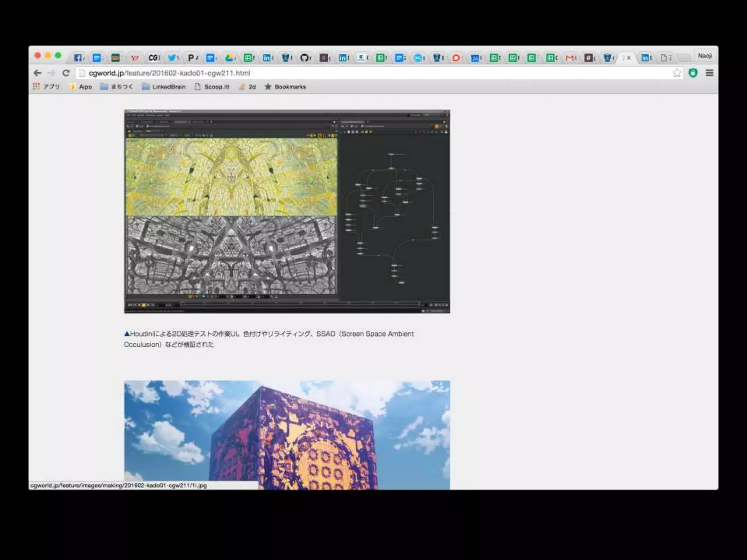Close the current active tab
The height and width of the screenshot is (560, 747).
pos(629,58)
